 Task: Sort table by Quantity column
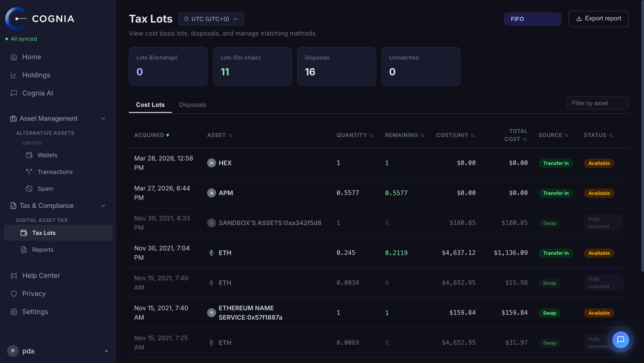(355, 135)
